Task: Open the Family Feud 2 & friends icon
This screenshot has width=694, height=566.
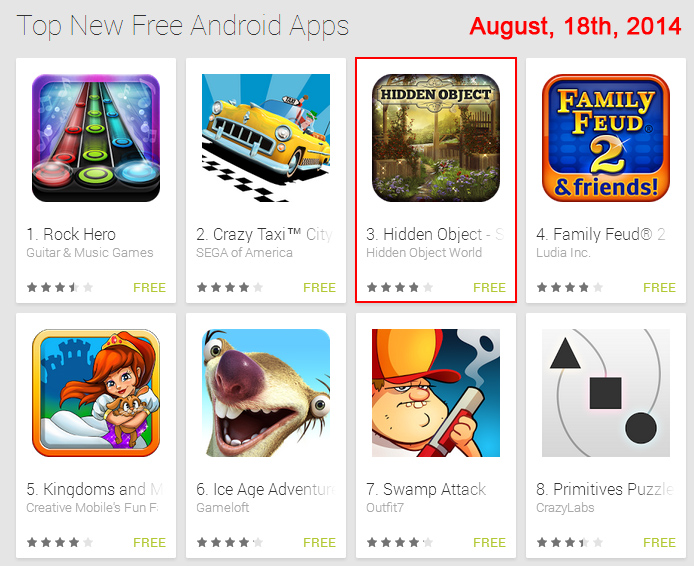Action: click(x=606, y=138)
